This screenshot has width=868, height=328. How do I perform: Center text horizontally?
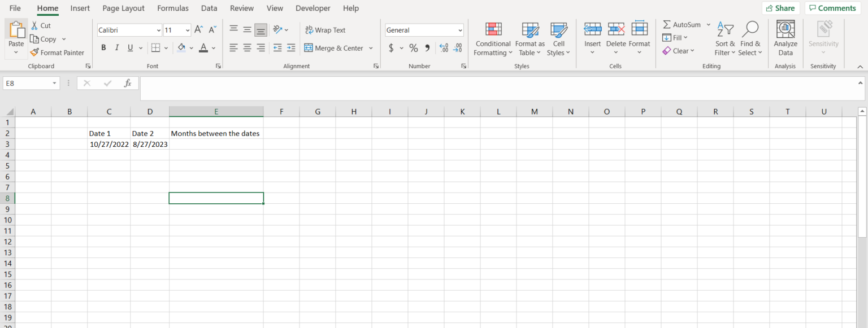[247, 48]
